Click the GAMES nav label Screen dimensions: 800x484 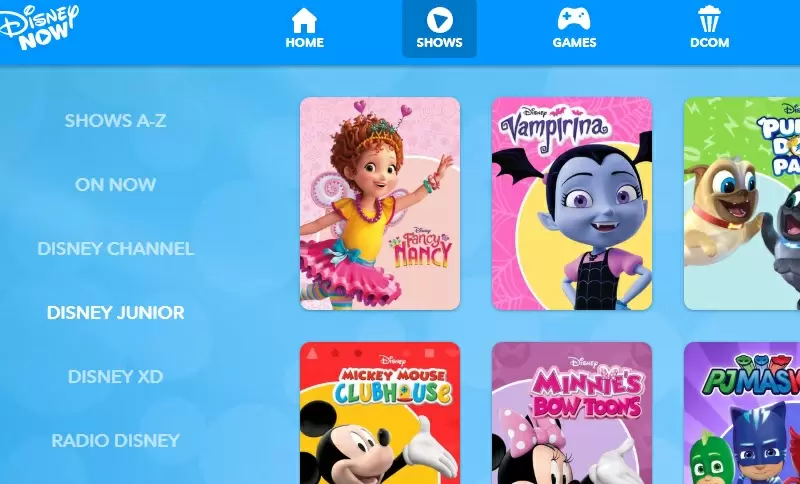point(574,42)
